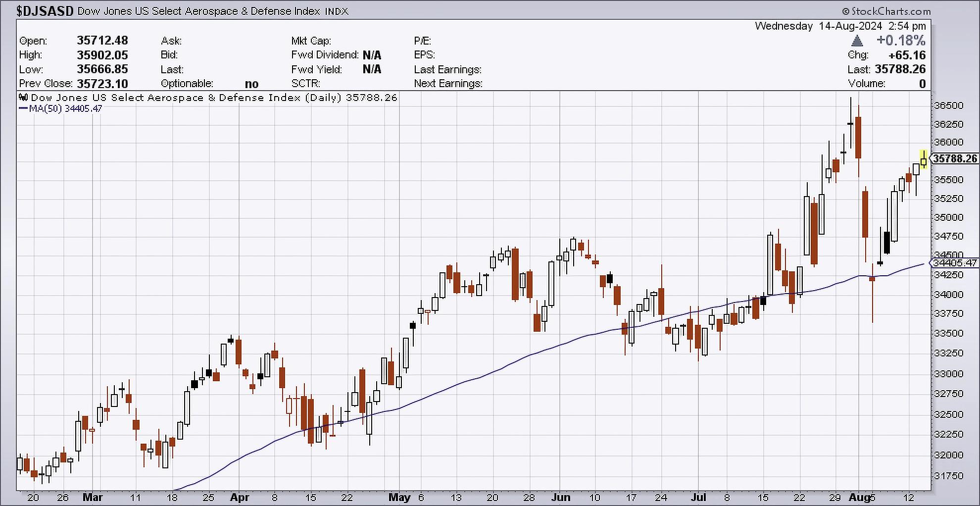
Task: Click the Chg value +65.16
Action: click(x=907, y=55)
